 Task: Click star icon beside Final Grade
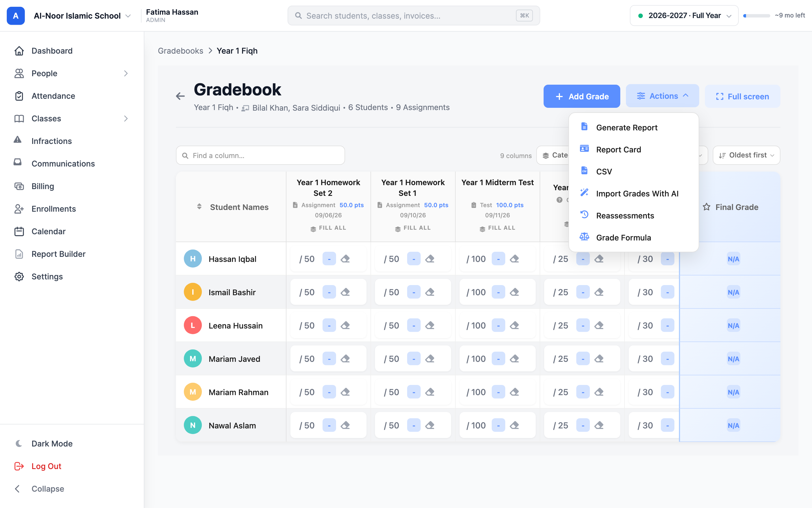coord(707,207)
